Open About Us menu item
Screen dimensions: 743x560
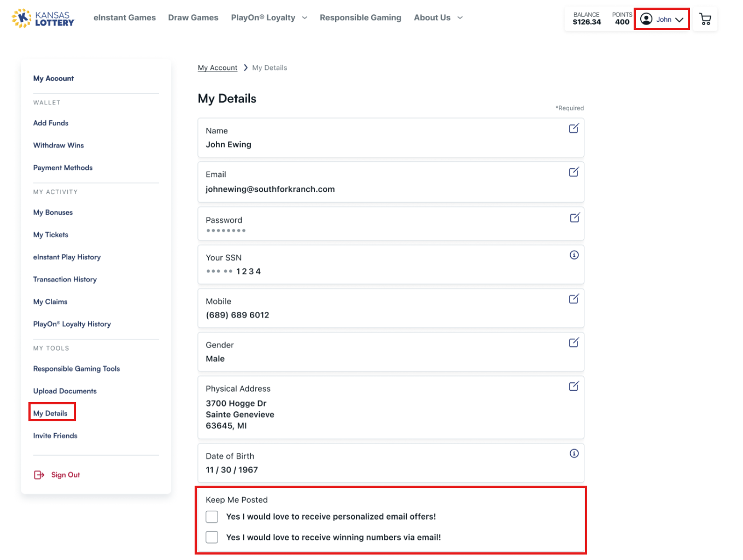(x=432, y=17)
